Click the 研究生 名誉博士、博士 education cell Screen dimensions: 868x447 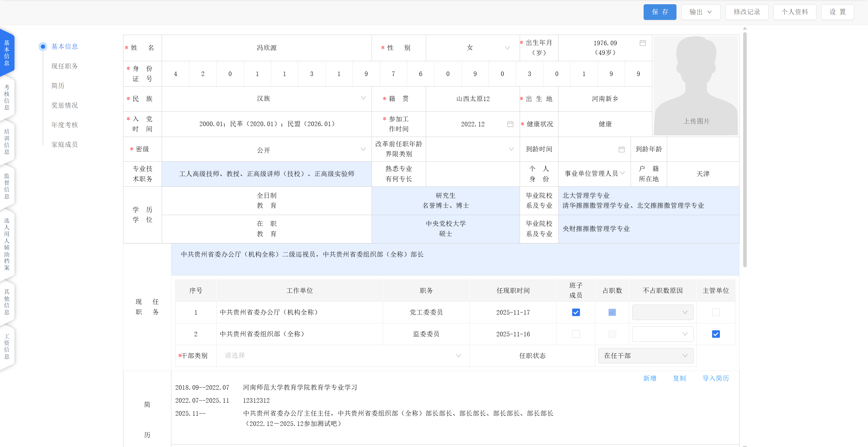[445, 201]
